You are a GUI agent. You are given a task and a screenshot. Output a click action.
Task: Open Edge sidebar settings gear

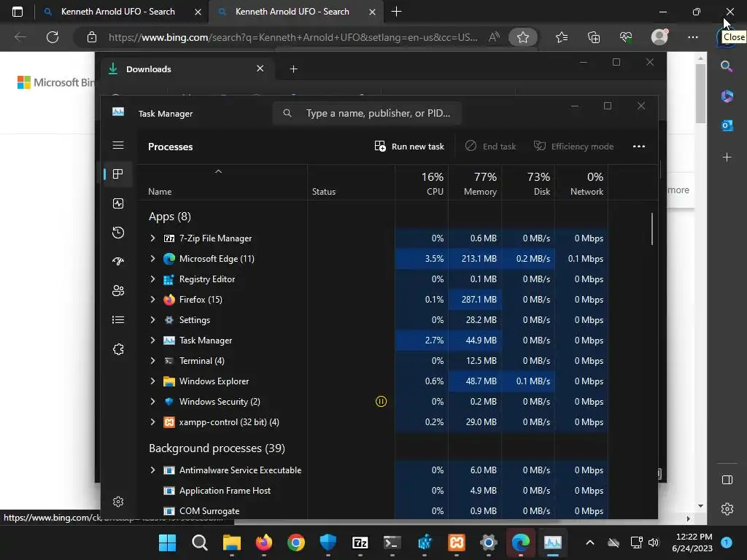[x=727, y=509]
